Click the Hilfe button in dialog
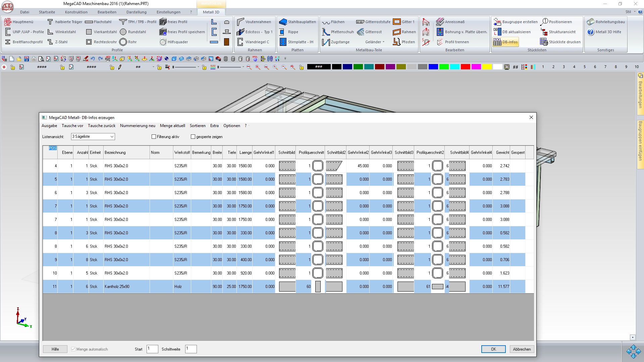The height and width of the screenshot is (362, 644). click(x=55, y=349)
